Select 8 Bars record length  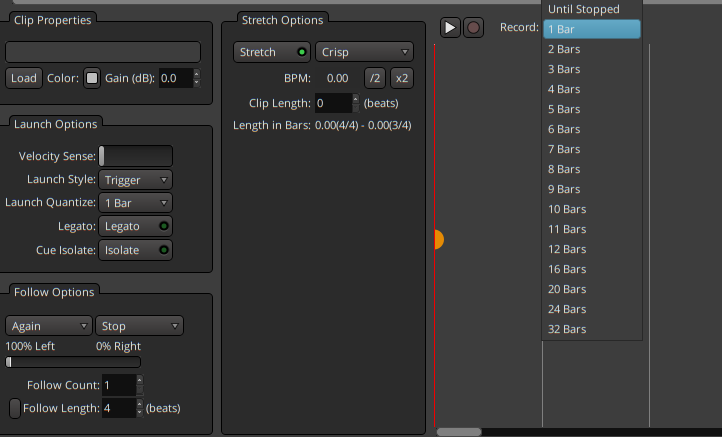[592, 169]
